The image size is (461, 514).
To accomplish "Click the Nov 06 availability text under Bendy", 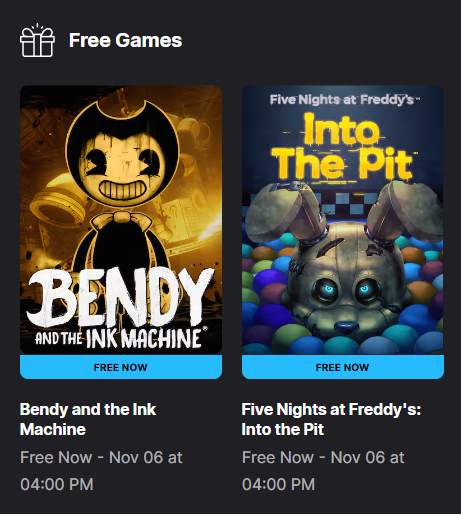I will [101, 470].
